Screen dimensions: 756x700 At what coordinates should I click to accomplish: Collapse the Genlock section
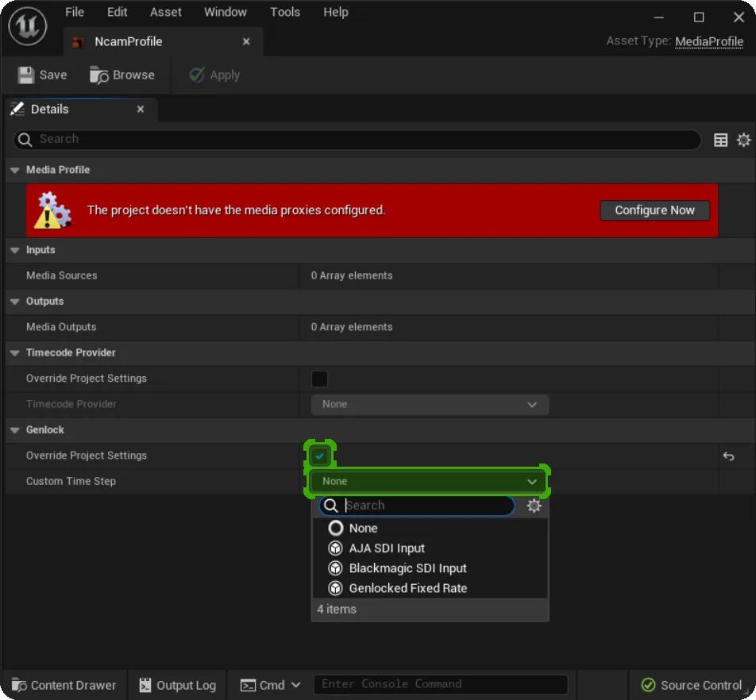(14, 430)
